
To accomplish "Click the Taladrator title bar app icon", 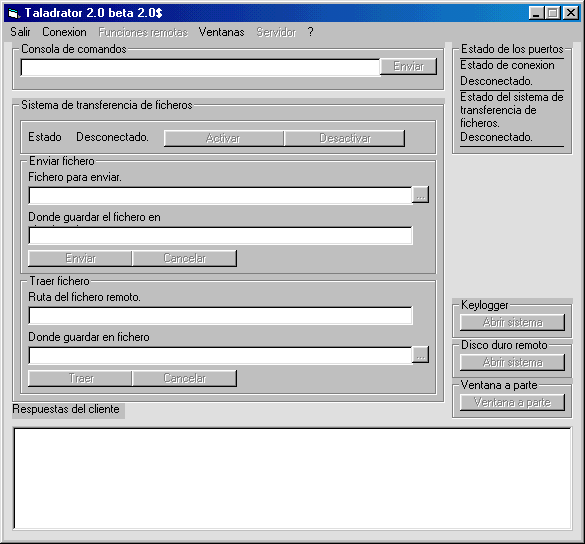I will pos(14,13).
